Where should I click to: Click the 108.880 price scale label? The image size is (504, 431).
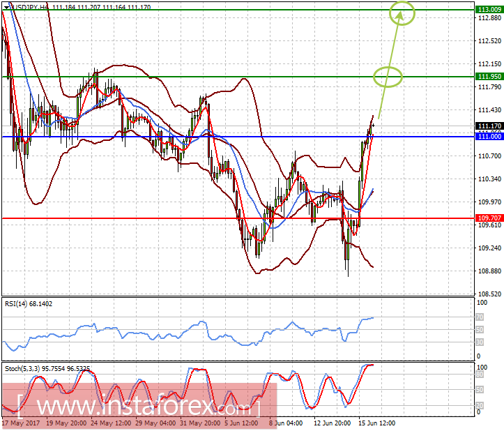tap(489, 271)
